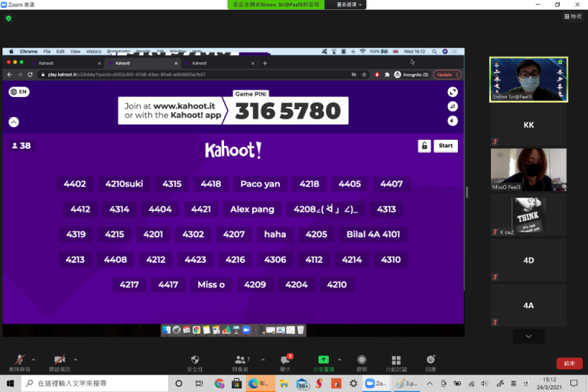Select Simon Sir@Feel3 video thumbnail
This screenshot has width=588, height=392.
528,79
